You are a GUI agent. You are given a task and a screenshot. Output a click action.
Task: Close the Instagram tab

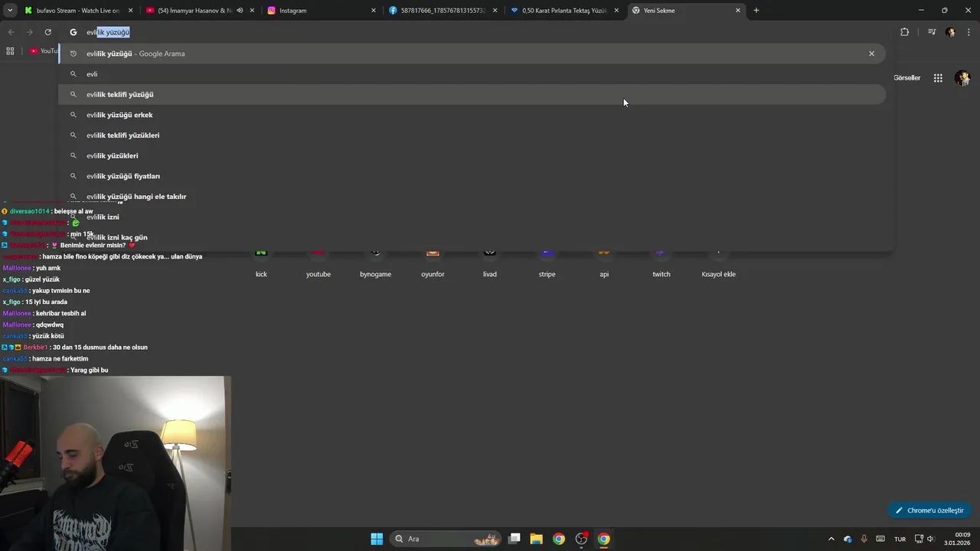374,11
